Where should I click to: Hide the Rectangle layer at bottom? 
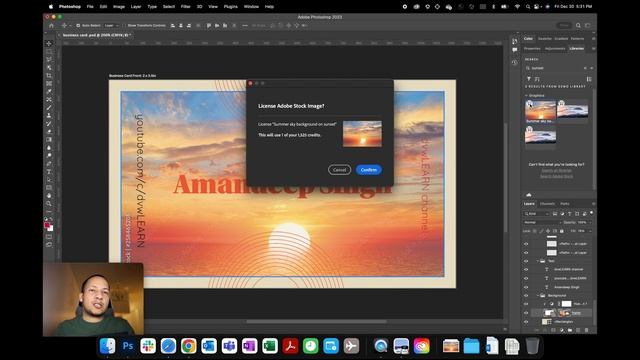click(526, 322)
